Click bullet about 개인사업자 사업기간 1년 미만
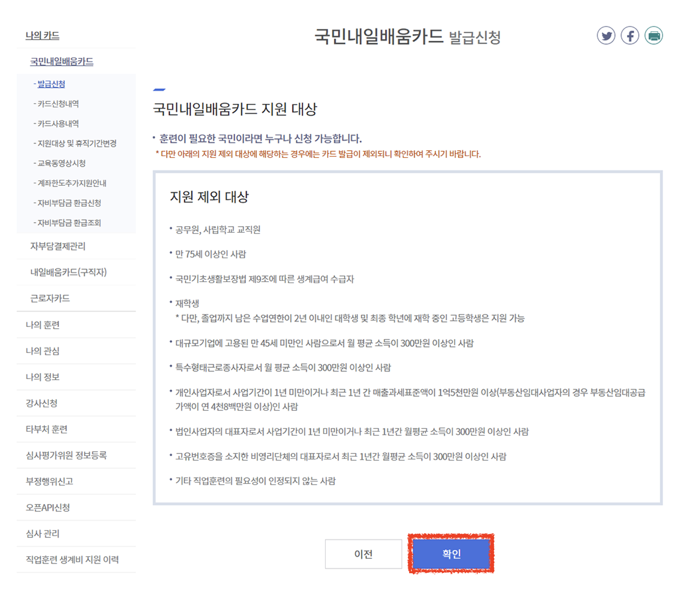 (x=410, y=399)
